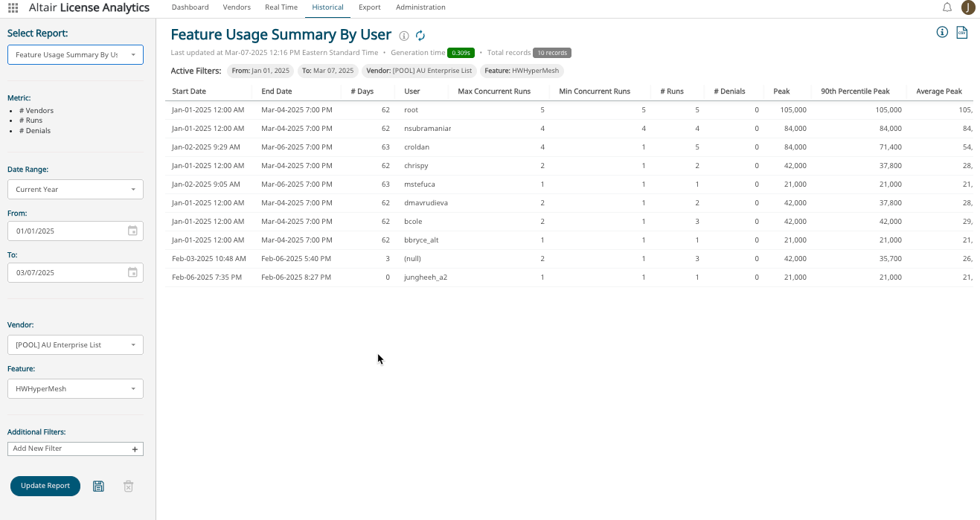
Task: Click Feb-03-2025 10:48 AM start date cell
Action: [x=208, y=259]
